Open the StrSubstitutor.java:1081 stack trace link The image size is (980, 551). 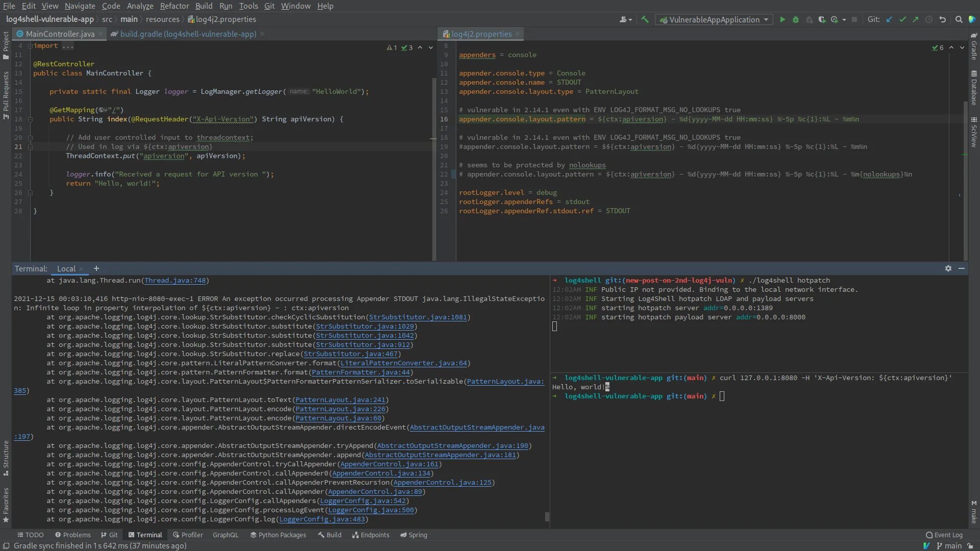418,317
